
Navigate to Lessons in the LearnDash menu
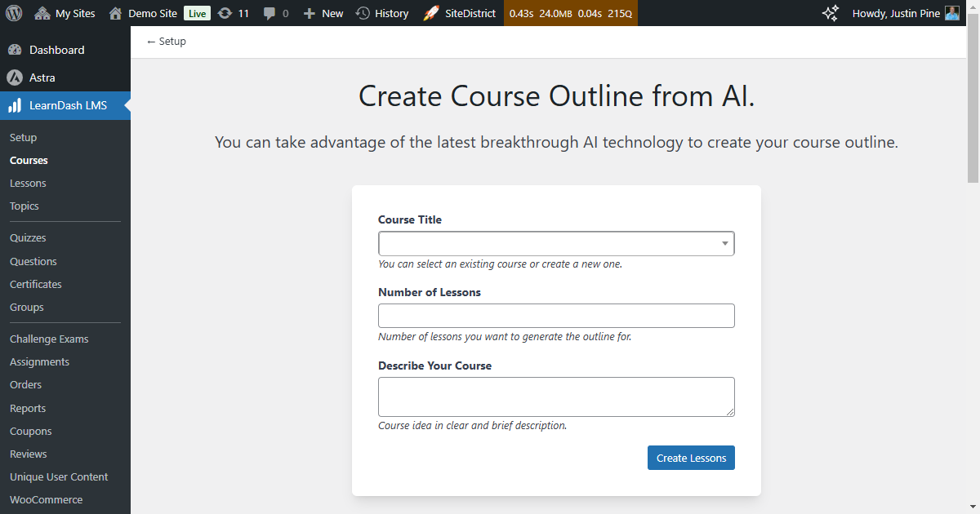click(x=28, y=183)
